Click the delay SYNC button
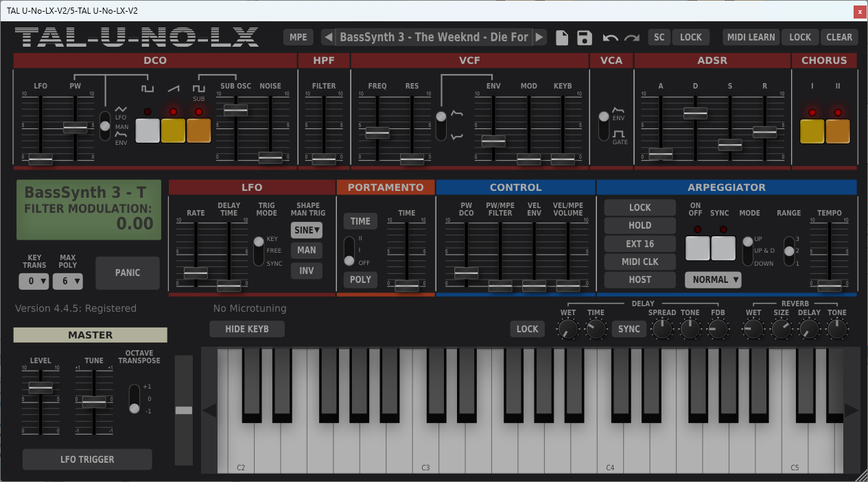The height and width of the screenshot is (482, 868). coord(629,329)
